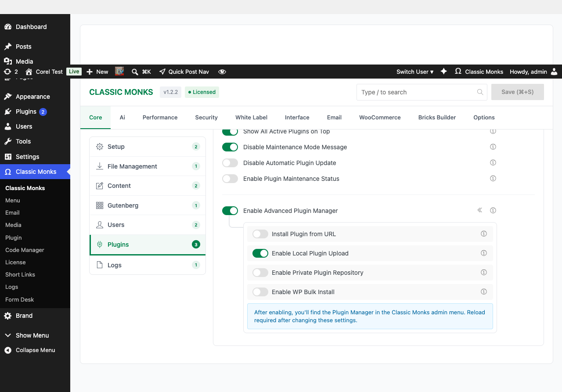Info icon for Enable WP Bulk Install
The width and height of the screenshot is (562, 392).
point(484,291)
